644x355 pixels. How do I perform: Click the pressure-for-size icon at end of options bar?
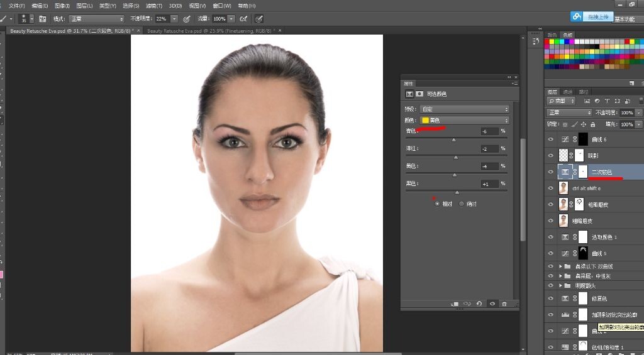[258, 19]
